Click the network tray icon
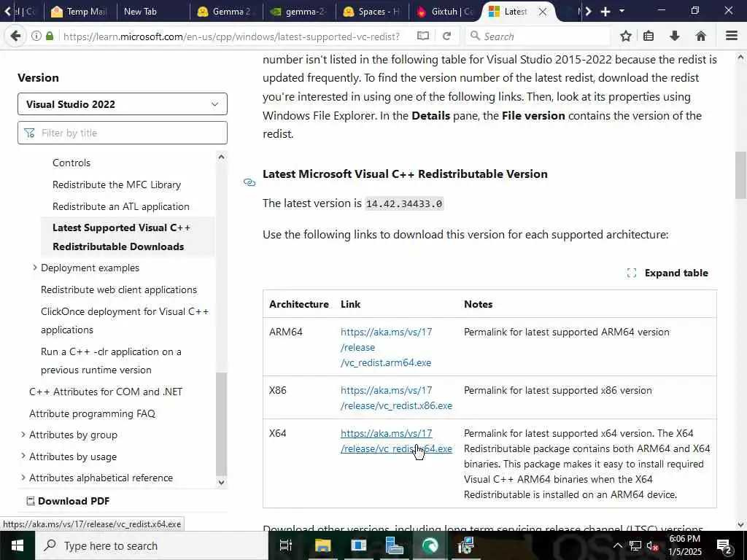This screenshot has width=747, height=560. 635,545
